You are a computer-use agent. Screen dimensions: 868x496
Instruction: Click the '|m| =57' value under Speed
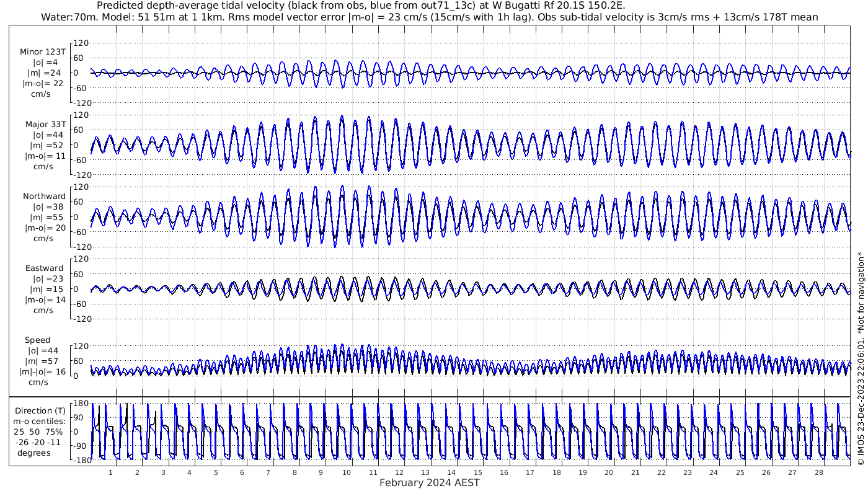point(43,361)
